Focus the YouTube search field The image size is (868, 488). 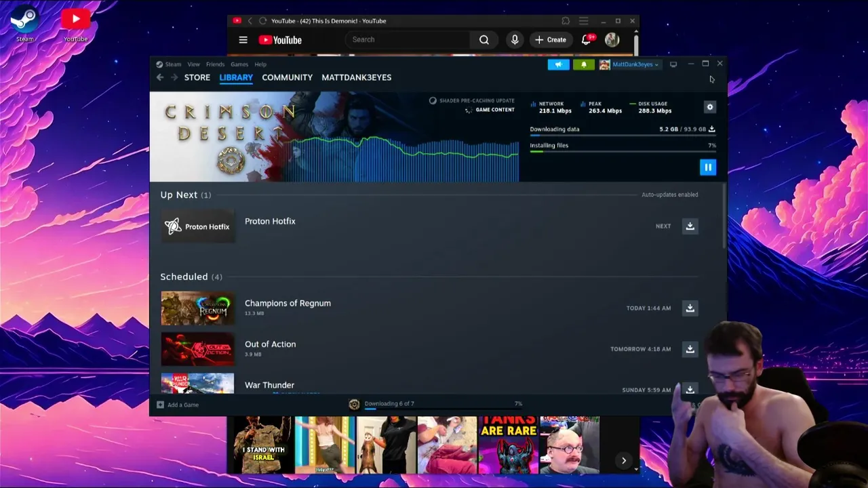[409, 39]
